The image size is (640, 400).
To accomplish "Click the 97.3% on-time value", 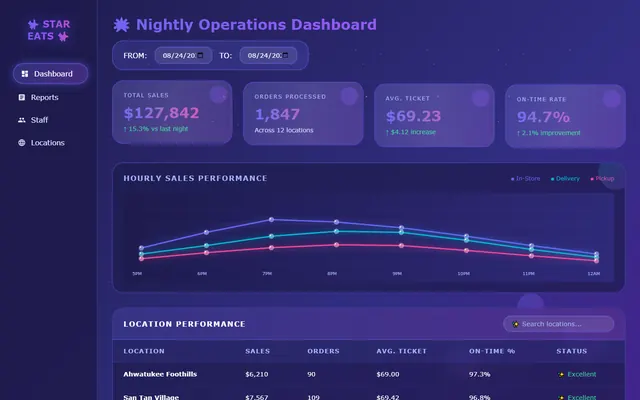I will 480,374.
